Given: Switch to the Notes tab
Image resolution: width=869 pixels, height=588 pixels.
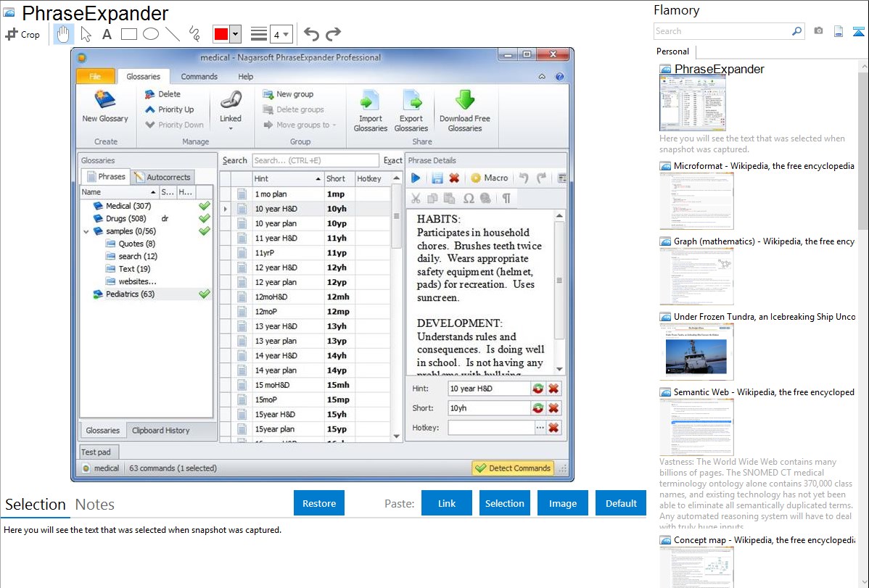Looking at the screenshot, I should tap(95, 505).
